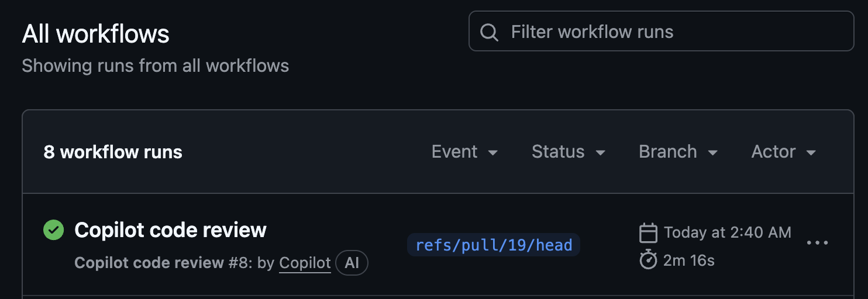Click the 2m 16s run duration
868x299 pixels.
(688, 260)
